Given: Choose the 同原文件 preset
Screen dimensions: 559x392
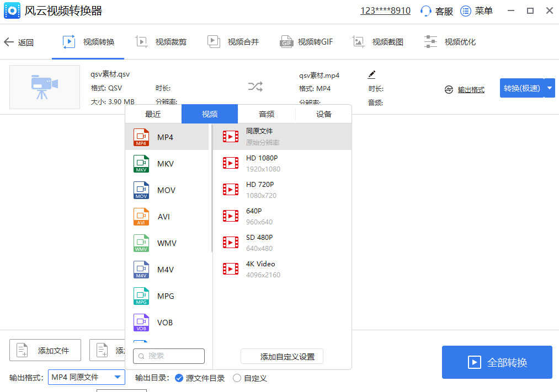Looking at the screenshot, I should point(282,136).
